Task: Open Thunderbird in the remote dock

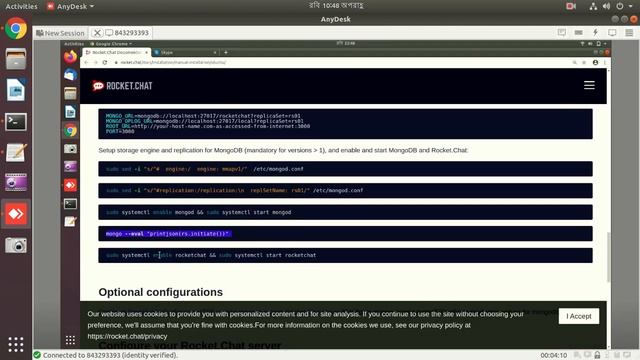Action: coord(70,75)
